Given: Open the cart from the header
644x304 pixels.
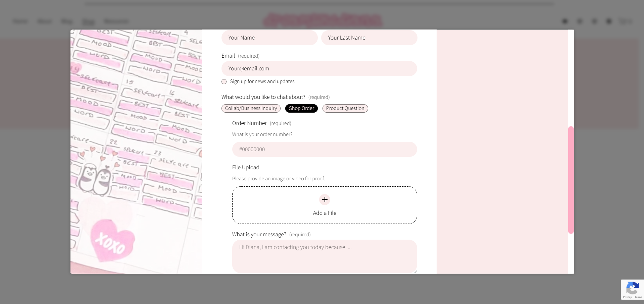Looking at the screenshot, I should tap(625, 21).
